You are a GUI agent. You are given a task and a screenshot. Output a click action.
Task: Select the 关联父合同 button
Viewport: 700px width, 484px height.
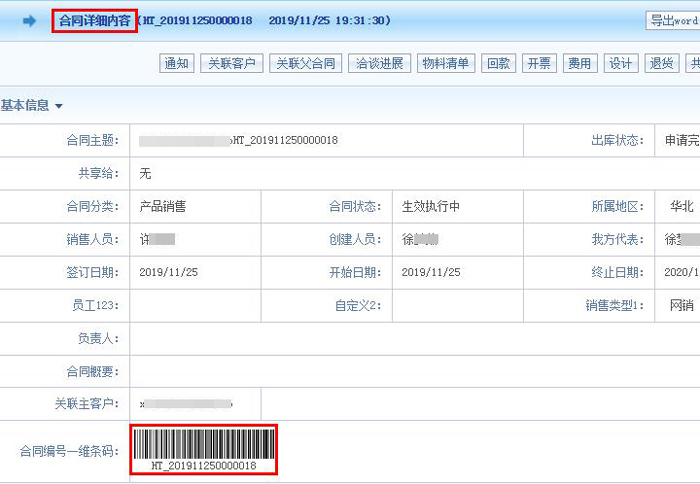pos(305,64)
